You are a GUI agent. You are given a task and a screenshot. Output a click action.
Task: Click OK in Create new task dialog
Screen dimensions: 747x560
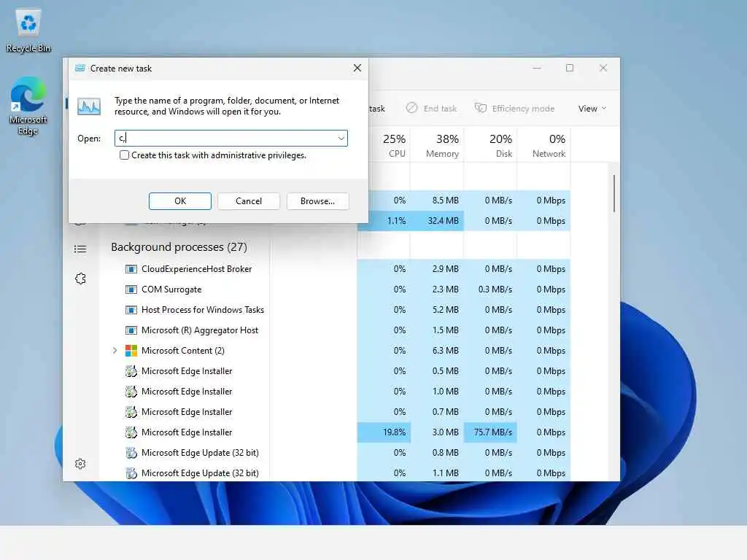click(180, 201)
